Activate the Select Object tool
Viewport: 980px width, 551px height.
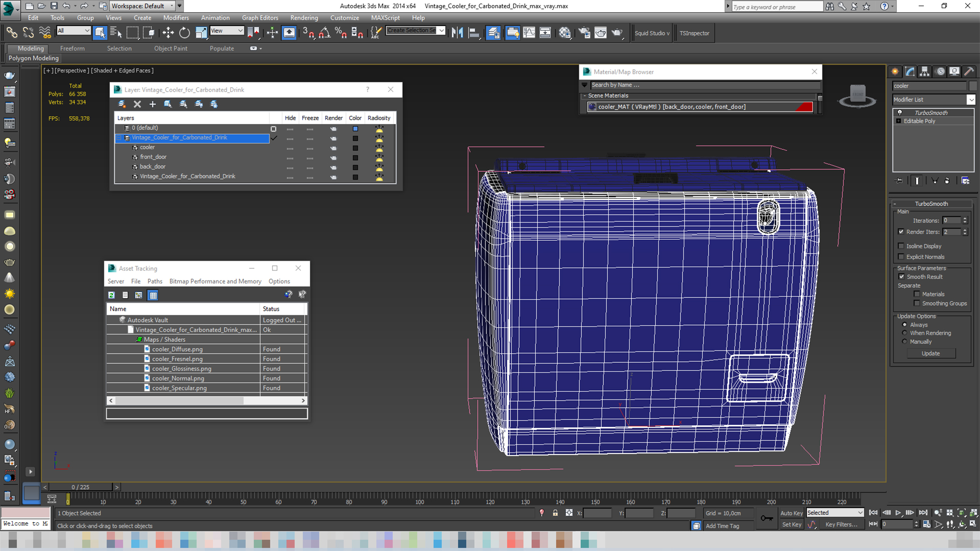point(100,33)
